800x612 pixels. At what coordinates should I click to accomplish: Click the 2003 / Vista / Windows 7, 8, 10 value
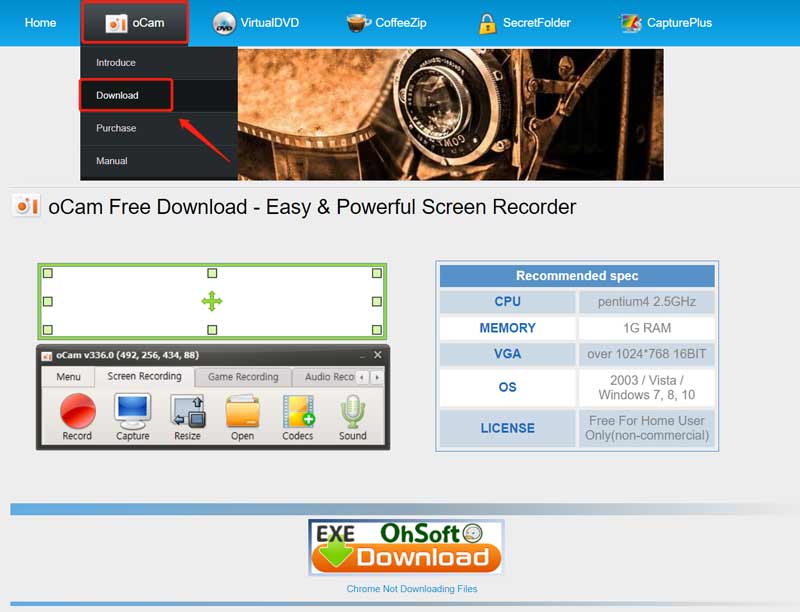click(646, 387)
